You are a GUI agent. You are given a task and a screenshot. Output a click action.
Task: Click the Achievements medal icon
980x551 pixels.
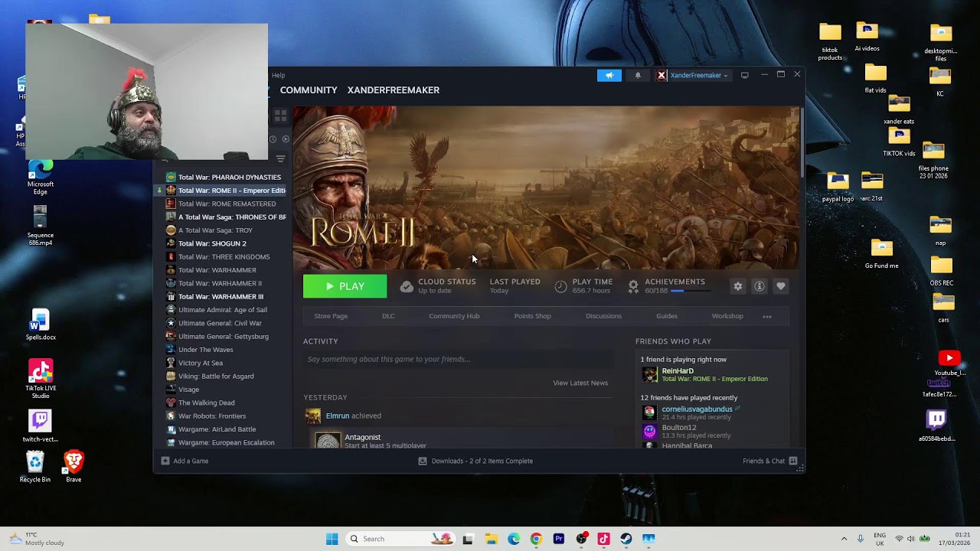pos(633,286)
